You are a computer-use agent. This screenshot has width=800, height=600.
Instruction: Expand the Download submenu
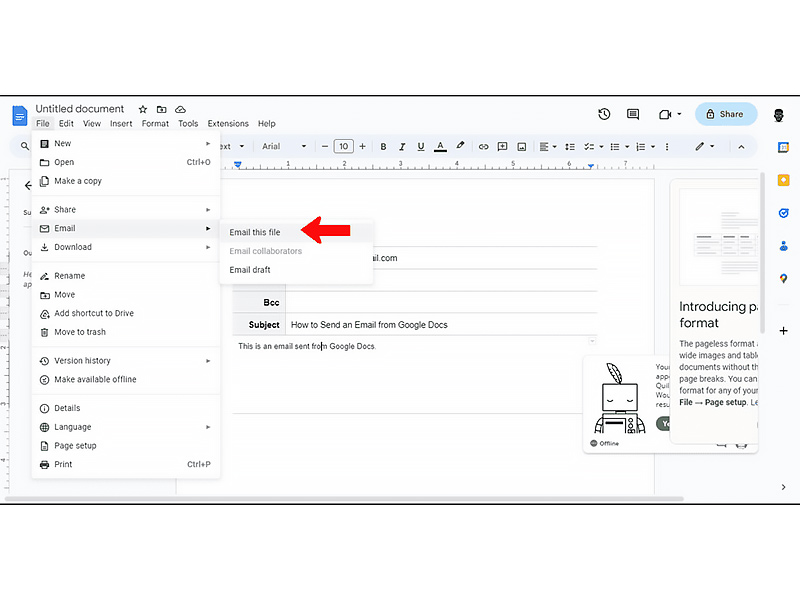pos(126,247)
